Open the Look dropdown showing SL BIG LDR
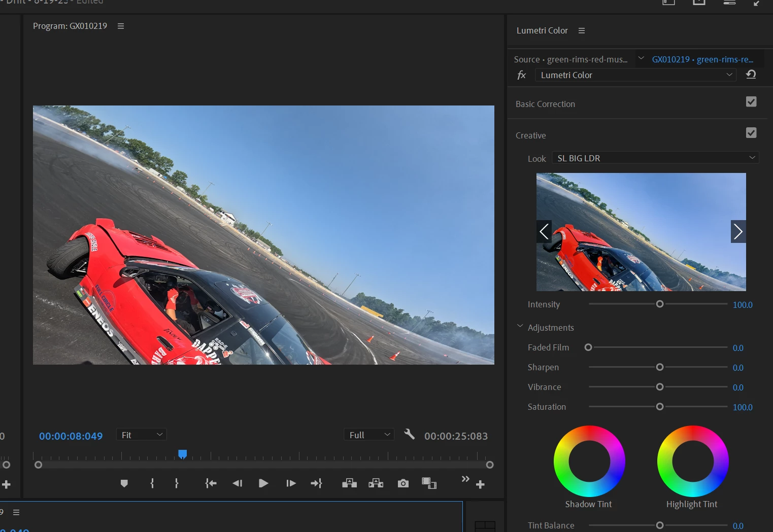This screenshot has width=773, height=532. pyautogui.click(x=655, y=158)
